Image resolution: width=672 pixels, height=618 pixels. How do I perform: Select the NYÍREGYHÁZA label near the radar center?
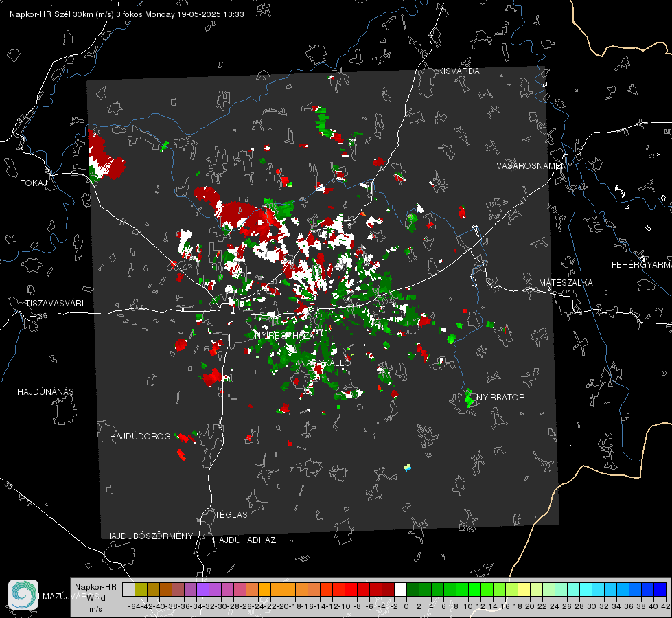285,335
